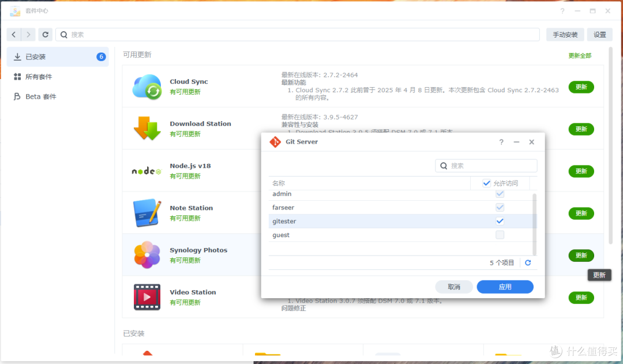This screenshot has height=364, width=623.
Task: Refresh the Git Server user list
Action: 528,262
